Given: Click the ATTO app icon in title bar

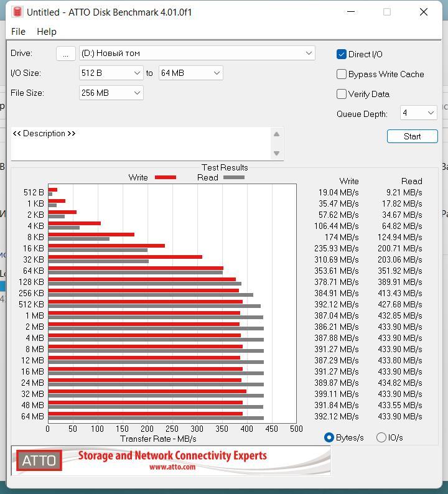Looking at the screenshot, I should pyautogui.click(x=17, y=12).
